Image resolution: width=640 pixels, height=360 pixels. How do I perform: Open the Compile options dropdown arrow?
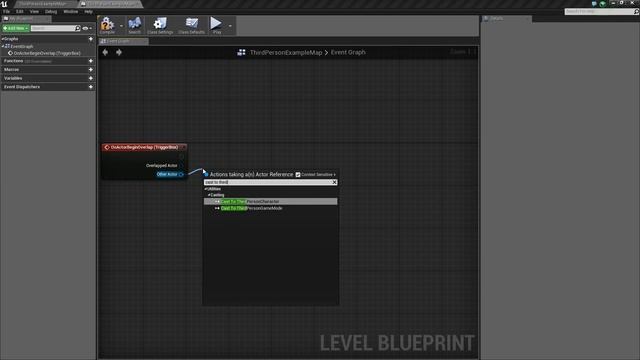(x=121, y=26)
